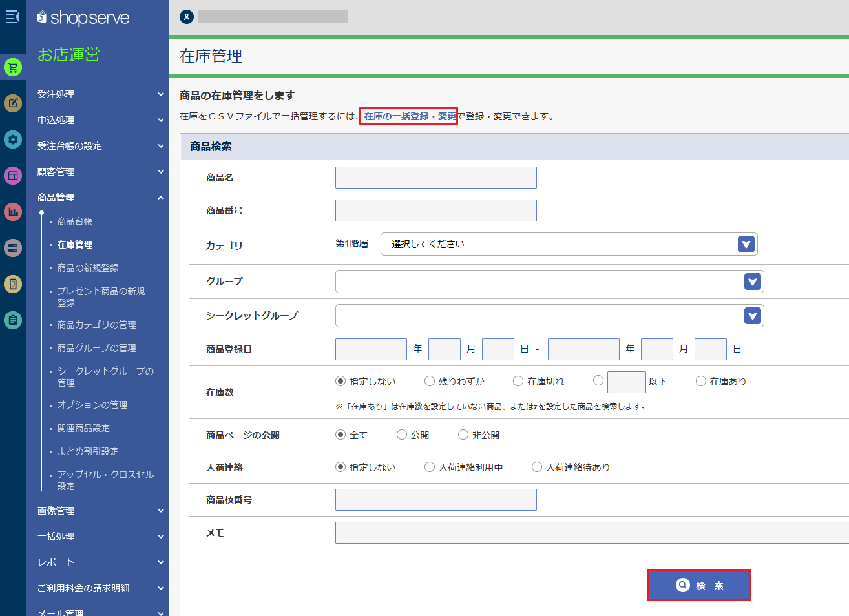This screenshot has height=616, width=849.
Task: Collapse the 商品管理 sidebar section
Action: [98, 198]
